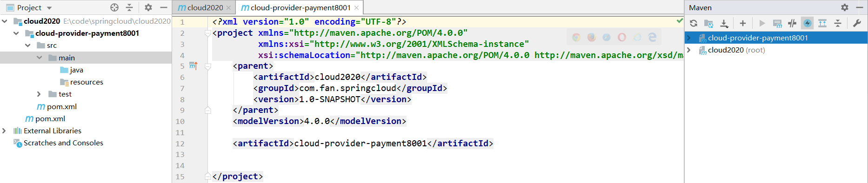Collapse cloud-provider-payment8001 module in Project tree
The width and height of the screenshot is (868, 183).
click(16, 33)
